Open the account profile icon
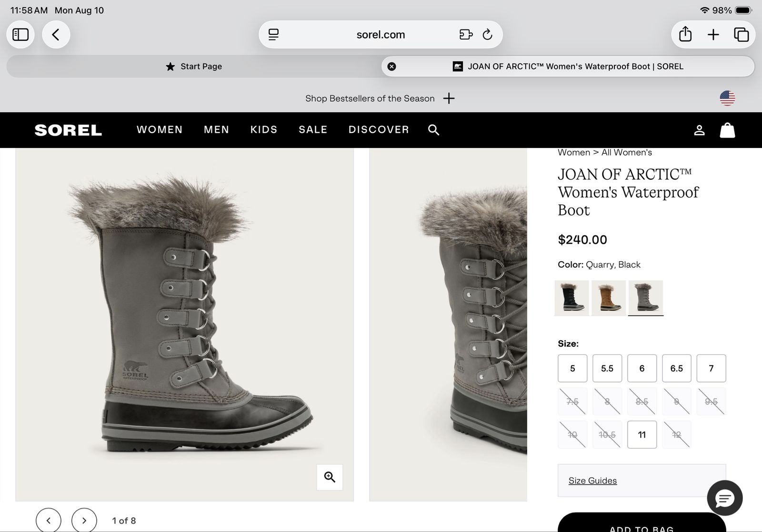This screenshot has height=532, width=762. (x=699, y=130)
